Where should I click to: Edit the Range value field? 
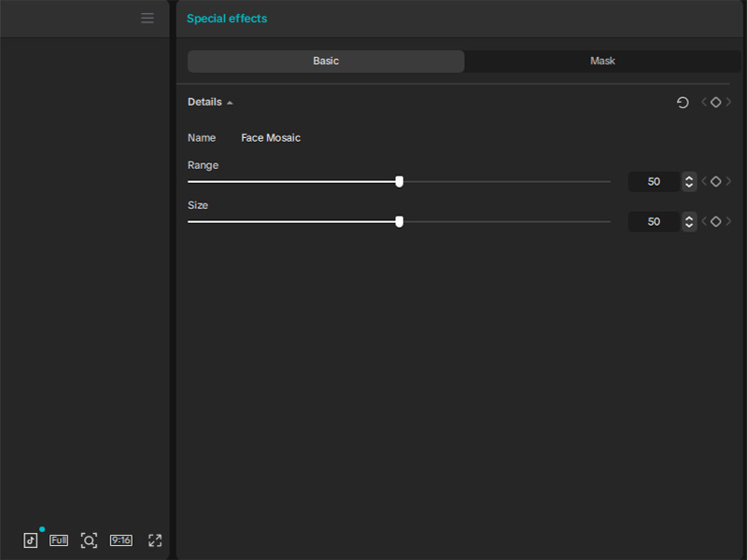click(654, 181)
